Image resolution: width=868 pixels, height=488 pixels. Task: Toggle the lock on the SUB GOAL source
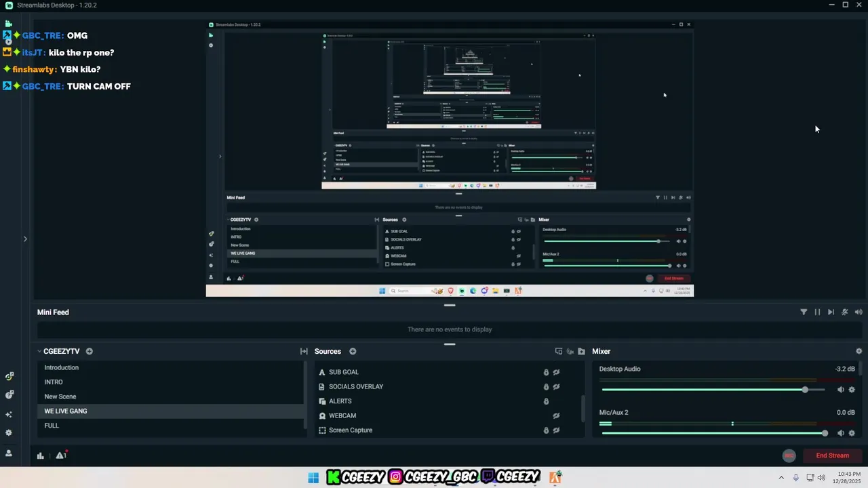click(x=546, y=372)
